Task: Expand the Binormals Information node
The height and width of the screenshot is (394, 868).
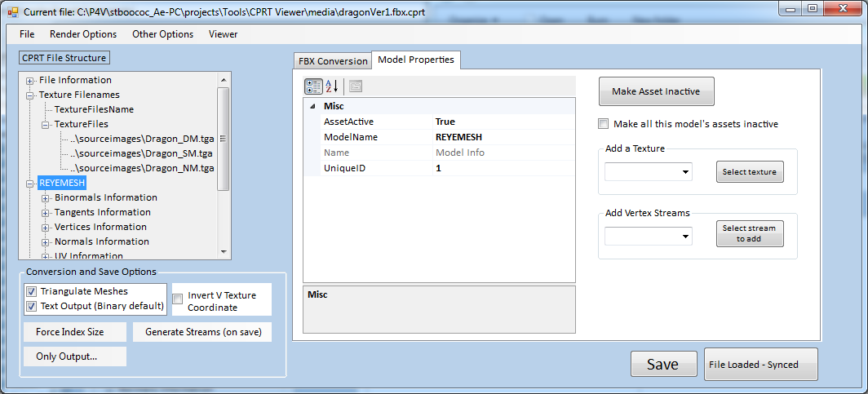Action: (x=46, y=198)
